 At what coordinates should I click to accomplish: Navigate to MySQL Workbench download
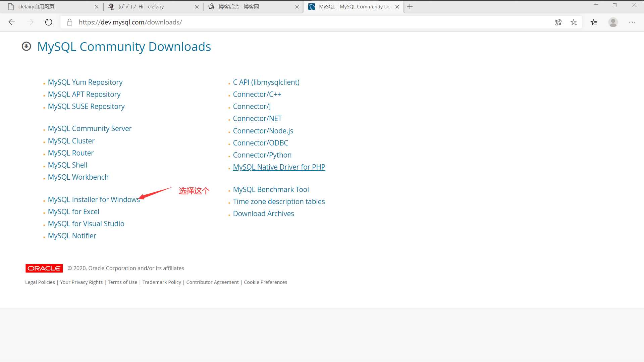point(78,177)
